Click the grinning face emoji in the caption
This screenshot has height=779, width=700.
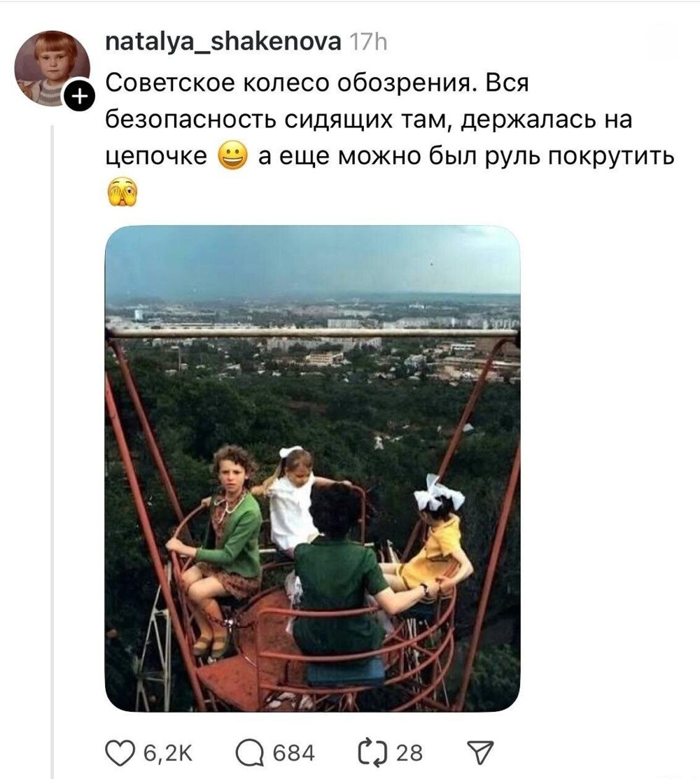click(232, 156)
